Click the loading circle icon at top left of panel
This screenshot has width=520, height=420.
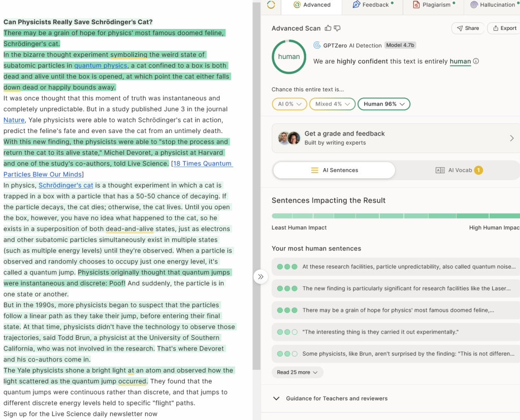pos(271,5)
